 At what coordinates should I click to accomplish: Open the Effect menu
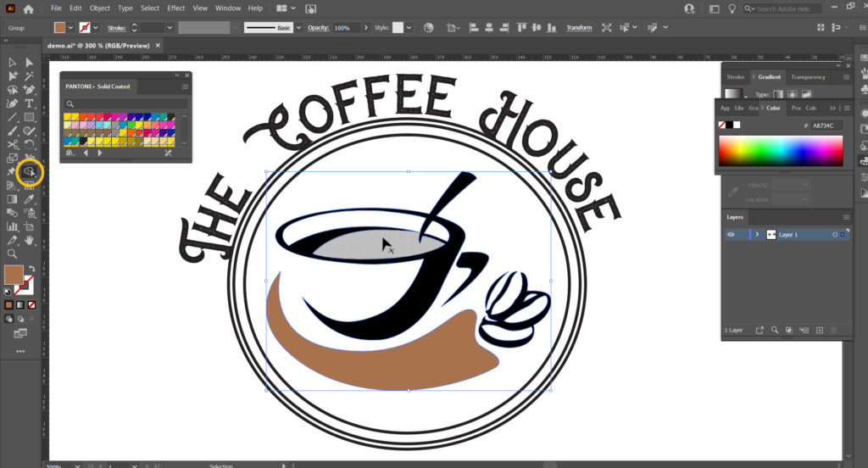[175, 8]
